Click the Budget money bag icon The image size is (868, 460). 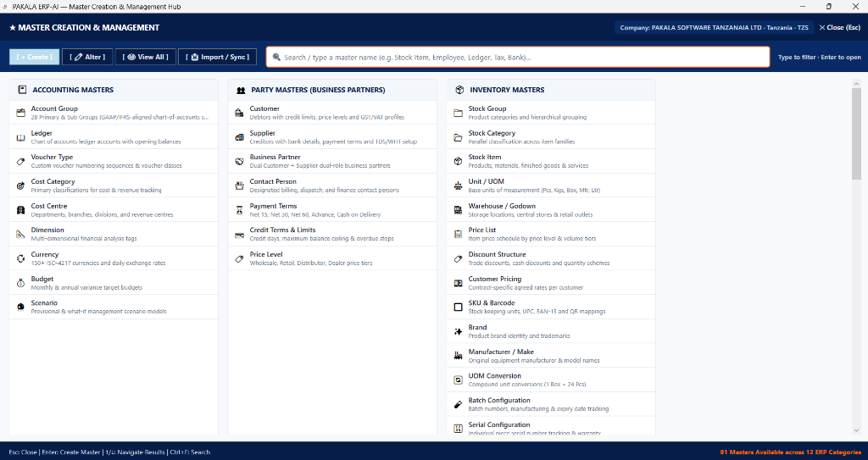pyautogui.click(x=20, y=283)
